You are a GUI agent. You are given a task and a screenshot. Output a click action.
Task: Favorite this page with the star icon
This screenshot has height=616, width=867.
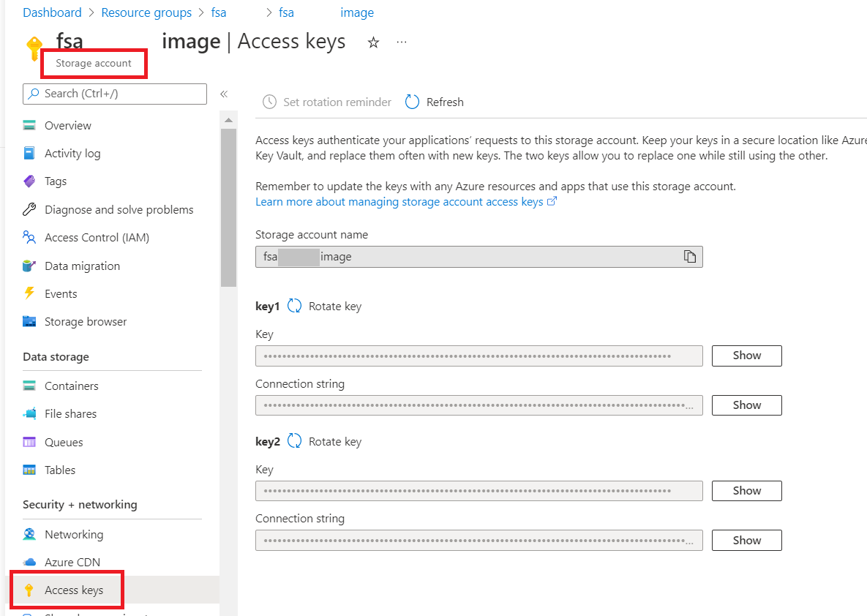[x=373, y=42]
